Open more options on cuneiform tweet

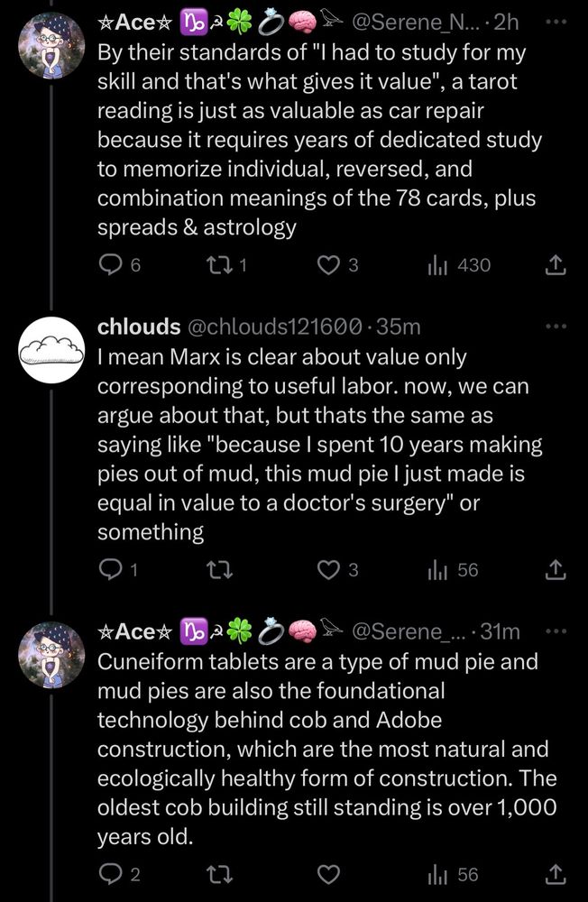(559, 630)
